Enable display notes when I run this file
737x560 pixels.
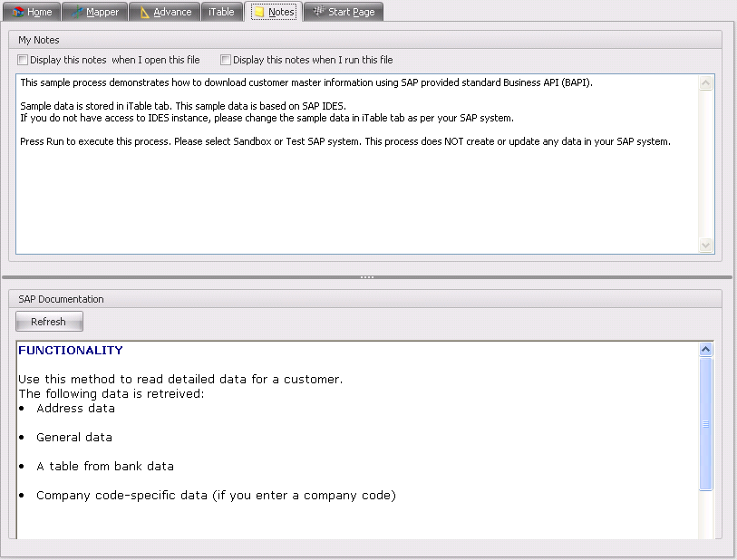pyautogui.click(x=226, y=60)
